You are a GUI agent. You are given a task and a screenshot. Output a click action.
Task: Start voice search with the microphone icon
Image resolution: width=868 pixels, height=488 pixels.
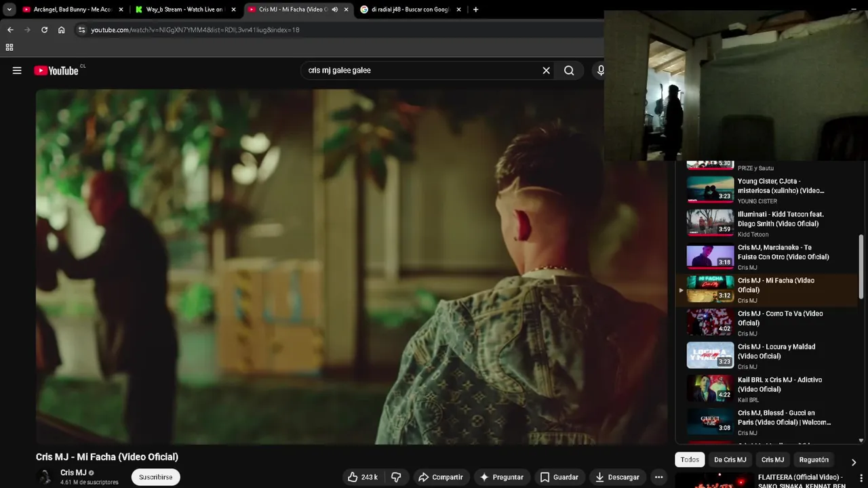point(599,70)
